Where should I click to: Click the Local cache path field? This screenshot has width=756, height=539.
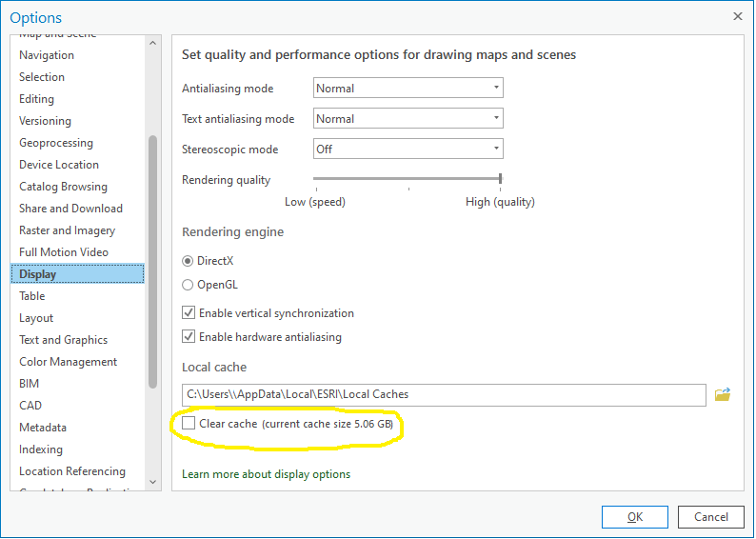(x=444, y=394)
